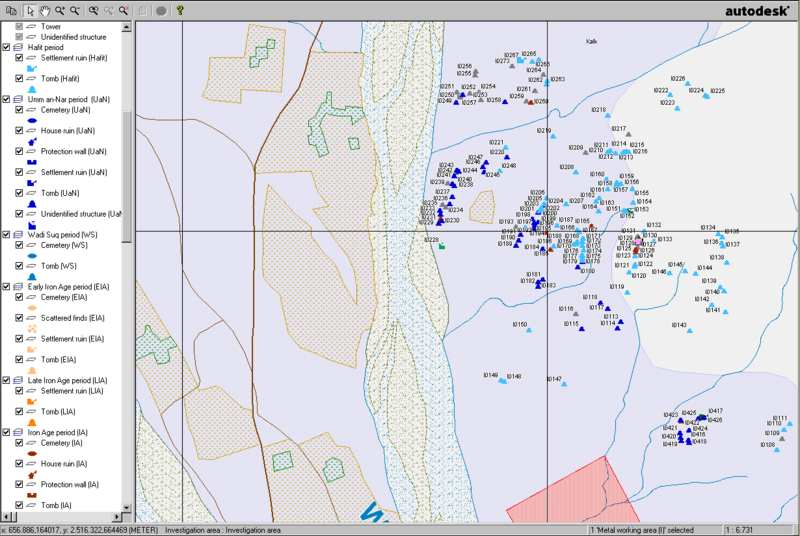Click the magnifier with red X icon
800x536 pixels.
click(124, 10)
